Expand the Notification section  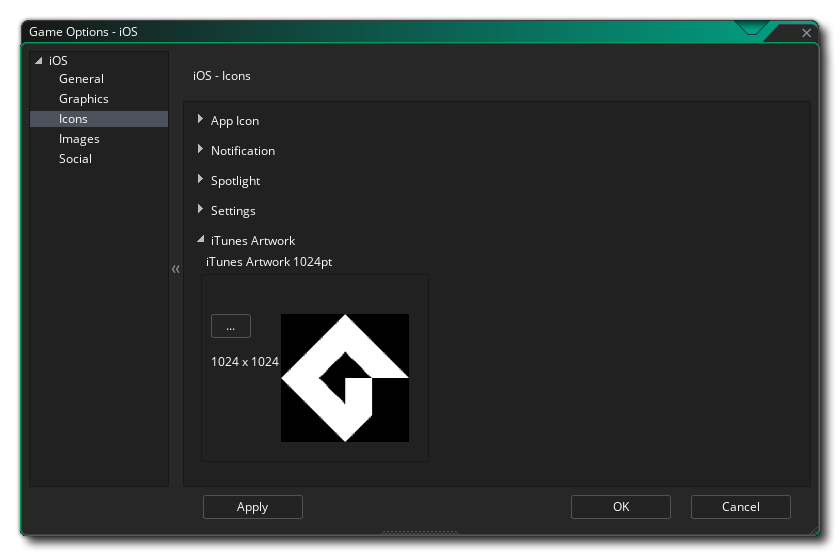(200, 149)
